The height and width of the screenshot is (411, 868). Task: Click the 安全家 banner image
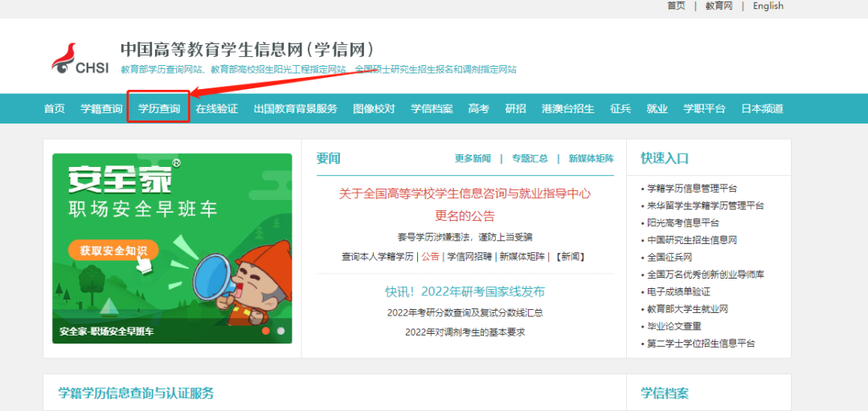(x=172, y=248)
